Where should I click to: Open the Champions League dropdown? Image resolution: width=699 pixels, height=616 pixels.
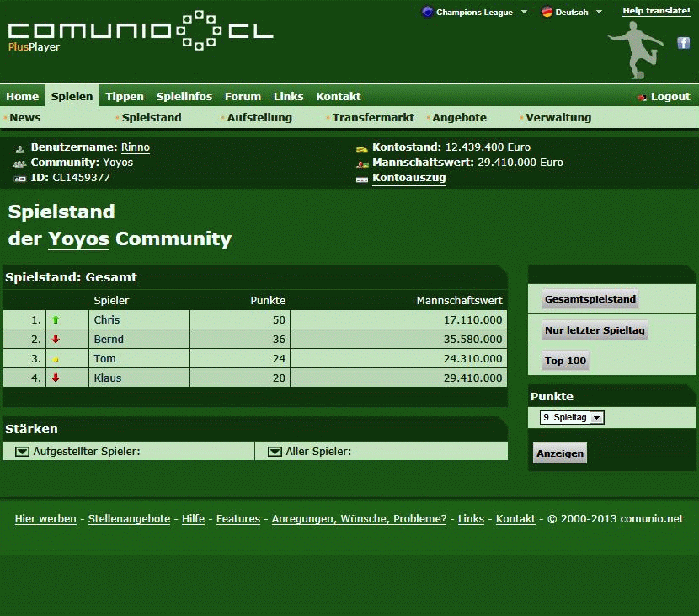[x=476, y=13]
